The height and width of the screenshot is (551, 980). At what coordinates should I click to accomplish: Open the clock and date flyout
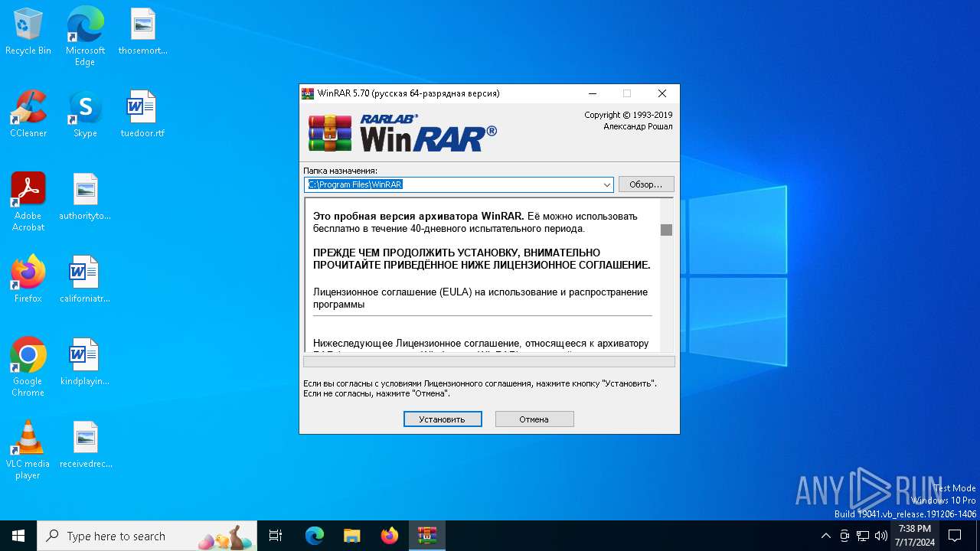click(x=915, y=536)
